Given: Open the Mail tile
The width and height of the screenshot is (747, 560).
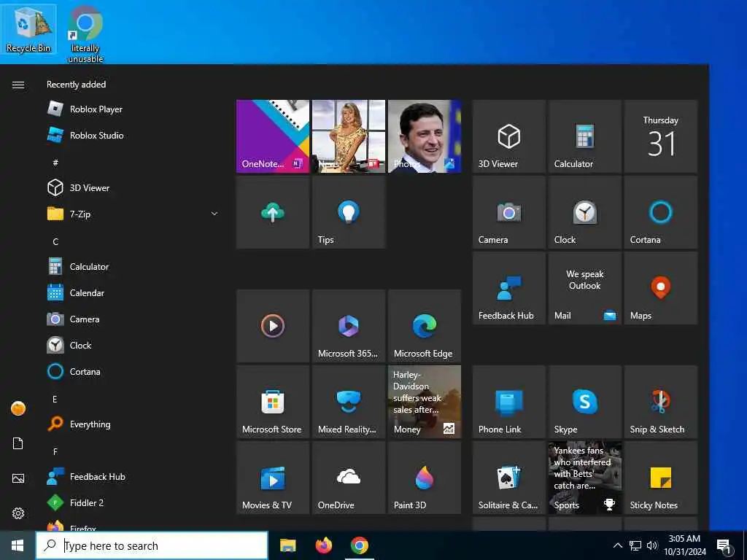Looking at the screenshot, I should click(x=584, y=288).
